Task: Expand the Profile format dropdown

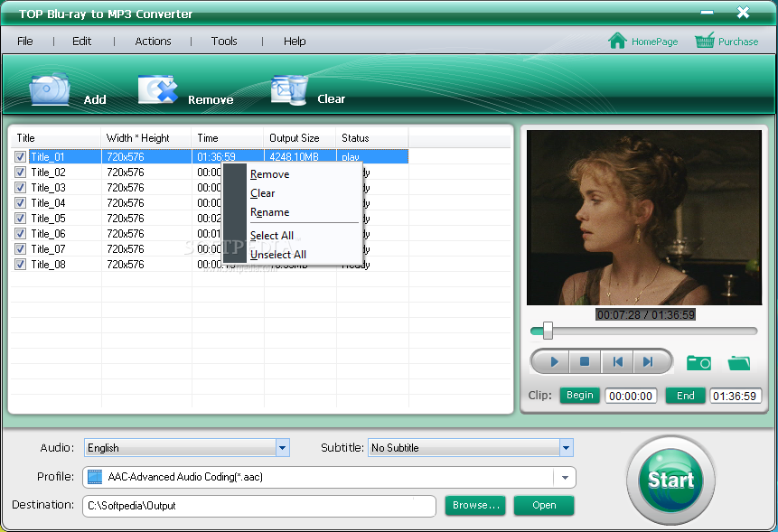Action: point(565,478)
